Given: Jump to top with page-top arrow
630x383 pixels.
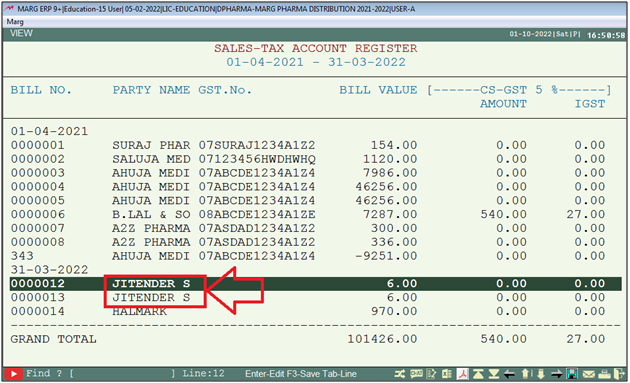Looking at the screenshot, I should coord(478,374).
